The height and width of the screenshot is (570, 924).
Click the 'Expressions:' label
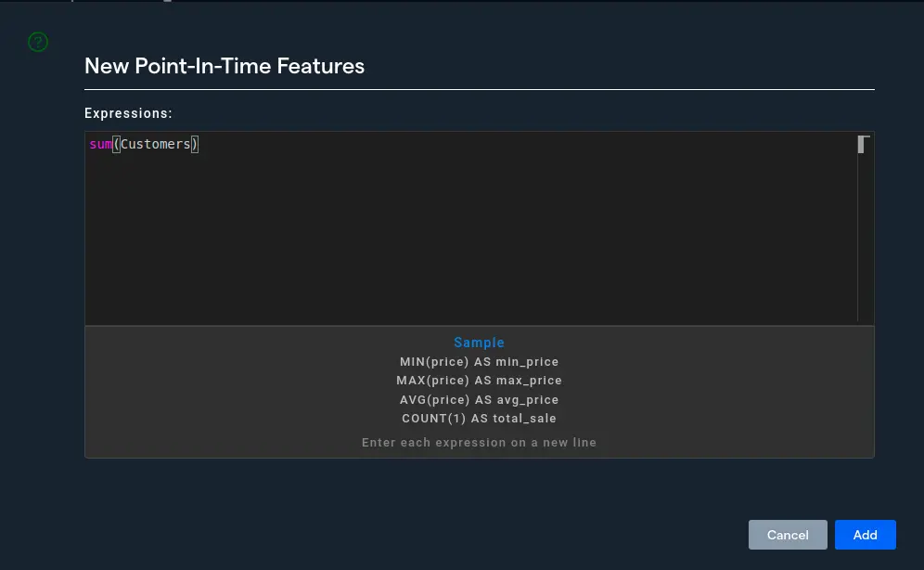pos(128,113)
